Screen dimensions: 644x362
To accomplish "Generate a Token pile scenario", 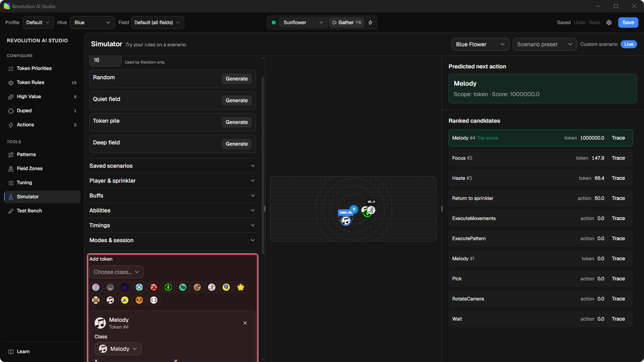I will 237,122.
